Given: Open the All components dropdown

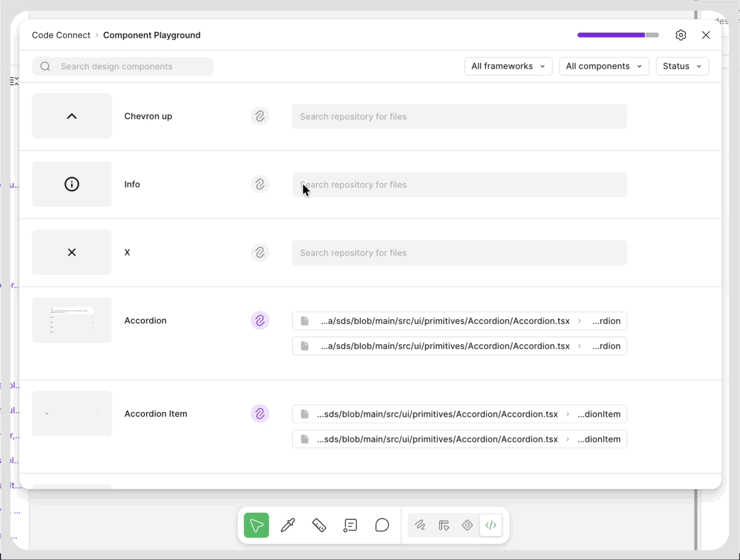Looking at the screenshot, I should (x=604, y=66).
